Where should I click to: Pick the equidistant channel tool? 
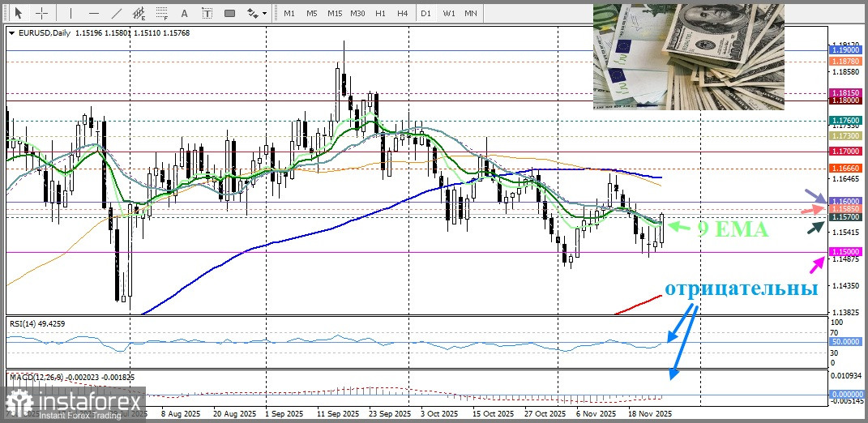point(139,13)
